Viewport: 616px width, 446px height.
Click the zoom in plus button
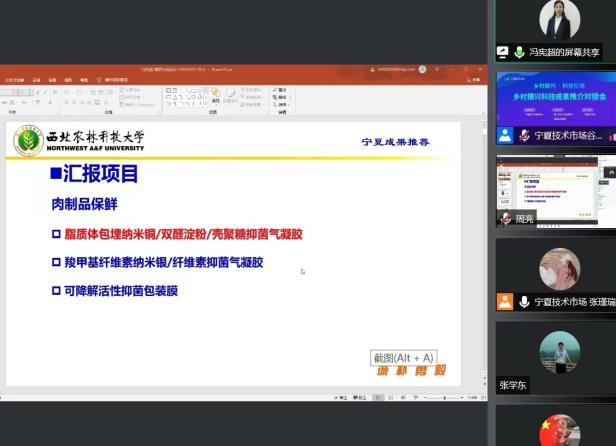462,398
